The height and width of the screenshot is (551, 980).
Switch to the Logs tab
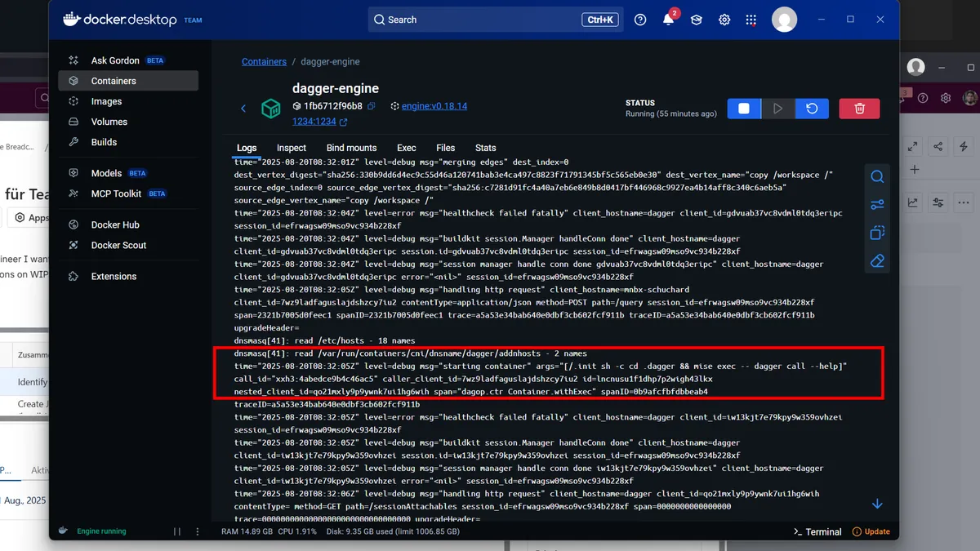pyautogui.click(x=247, y=148)
